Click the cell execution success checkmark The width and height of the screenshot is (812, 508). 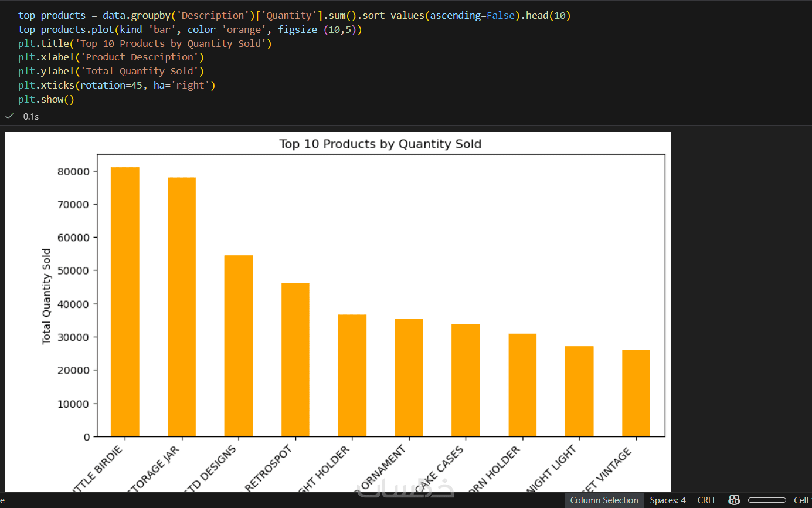tap(9, 116)
